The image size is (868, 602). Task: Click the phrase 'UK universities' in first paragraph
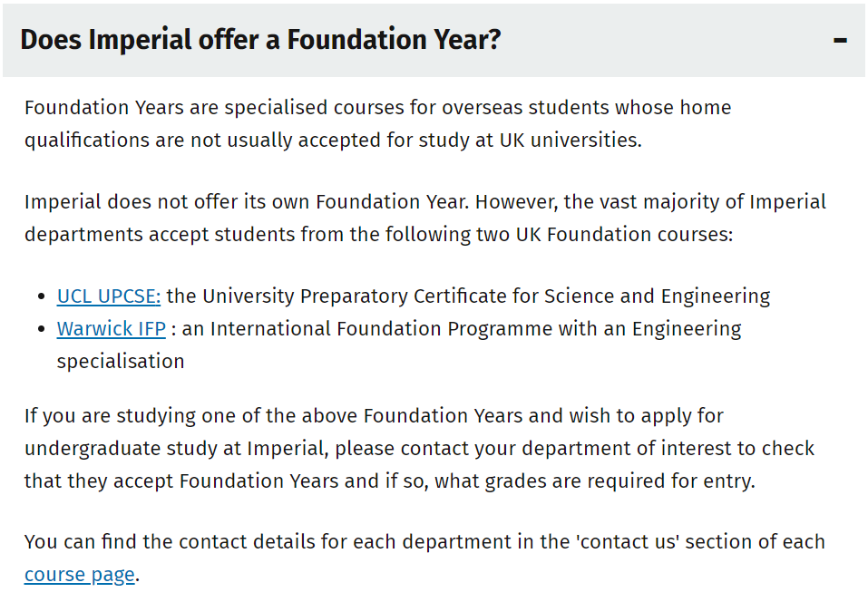coord(571,140)
